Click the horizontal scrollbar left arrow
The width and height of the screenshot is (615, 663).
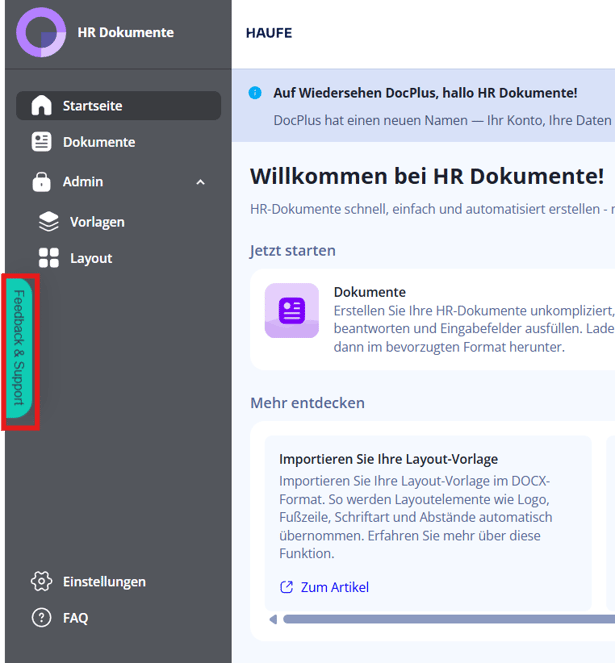tap(273, 619)
